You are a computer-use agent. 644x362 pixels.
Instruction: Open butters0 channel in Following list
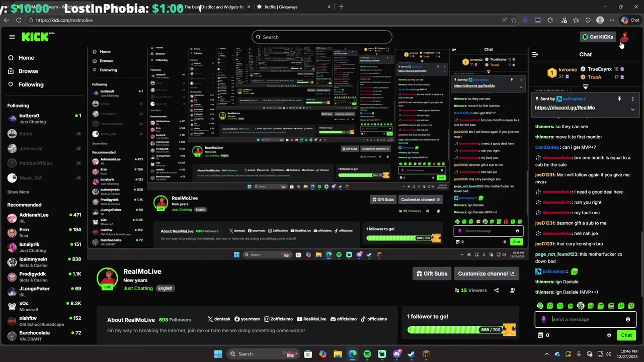(44, 119)
